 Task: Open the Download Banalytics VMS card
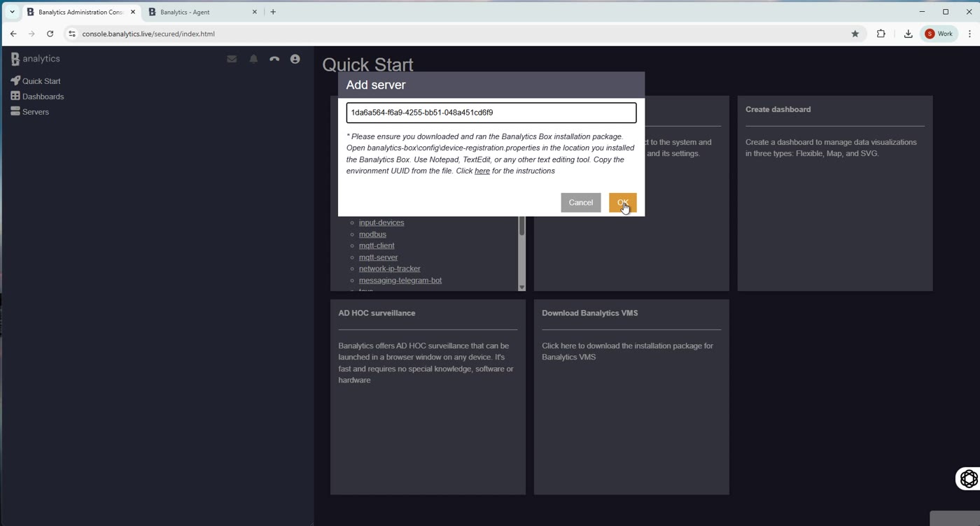pos(631,397)
